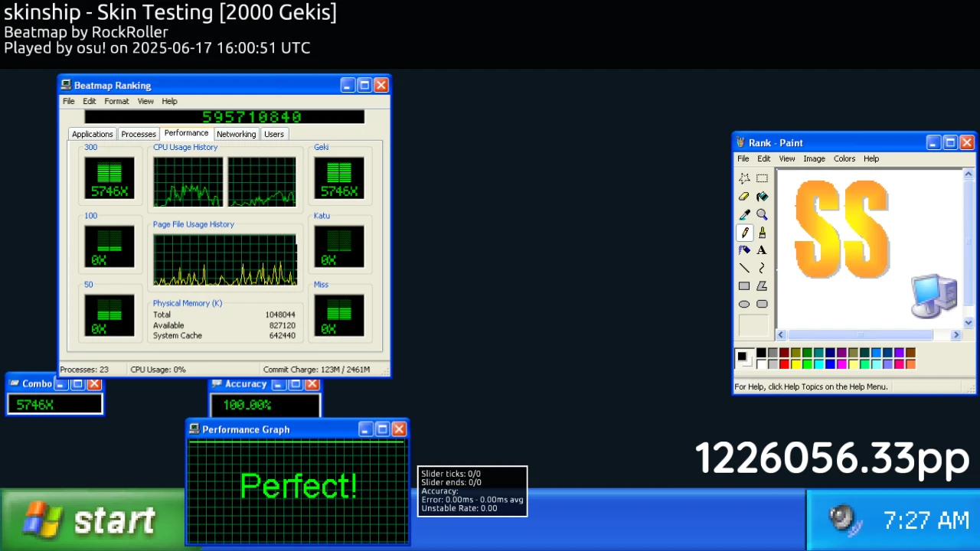Viewport: 980px width, 551px height.
Task: Select the Curve tool in Paint
Action: (762, 268)
